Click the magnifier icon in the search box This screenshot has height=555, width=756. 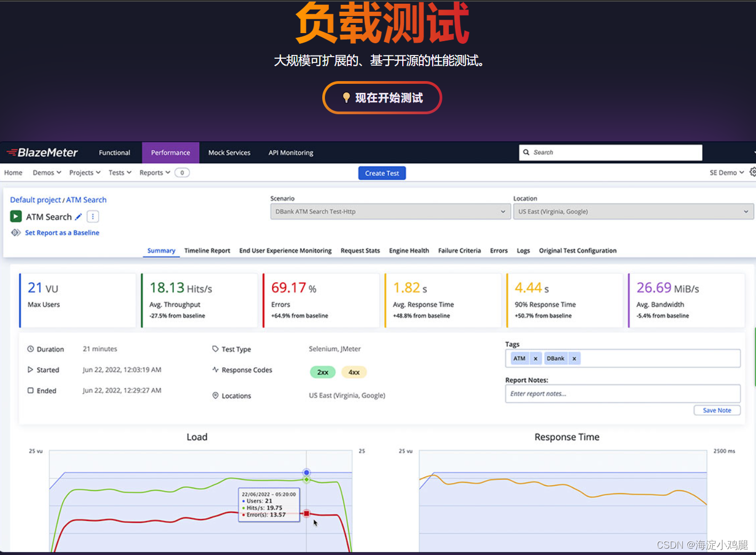coord(527,152)
